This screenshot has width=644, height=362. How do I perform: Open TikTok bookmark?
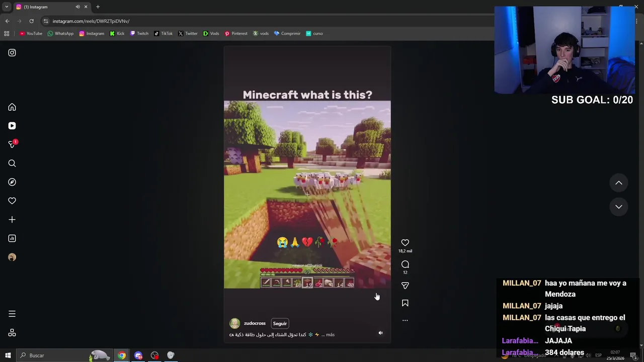pyautogui.click(x=164, y=34)
